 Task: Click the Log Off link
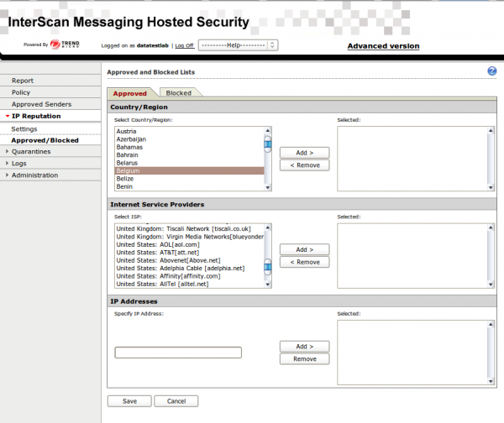(x=185, y=45)
